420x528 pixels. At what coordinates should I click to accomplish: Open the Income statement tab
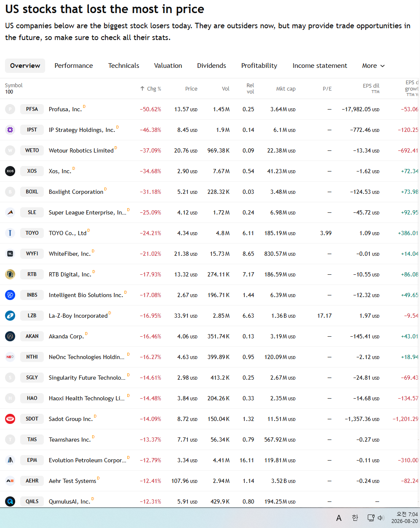click(x=320, y=66)
